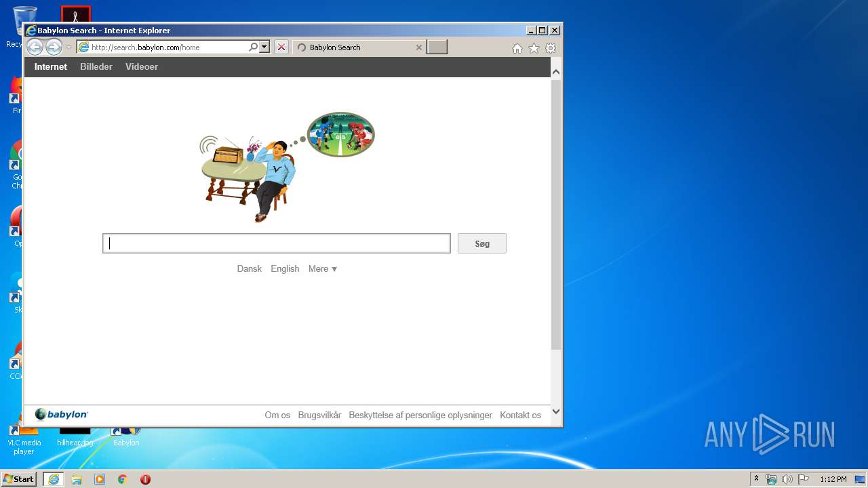Click the magnifier search icon in address bar
The height and width of the screenshot is (488, 868).
click(254, 47)
